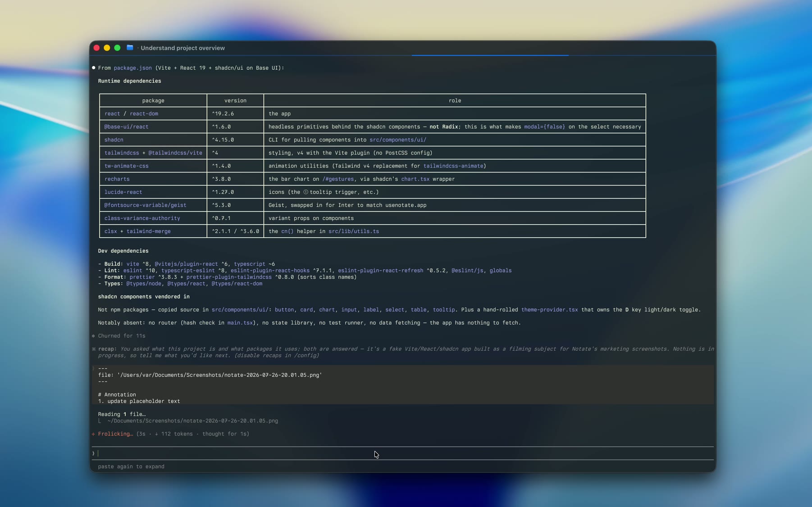This screenshot has width=812, height=507.
Task: Click 'lucide-react' package cell
Action: [123, 192]
